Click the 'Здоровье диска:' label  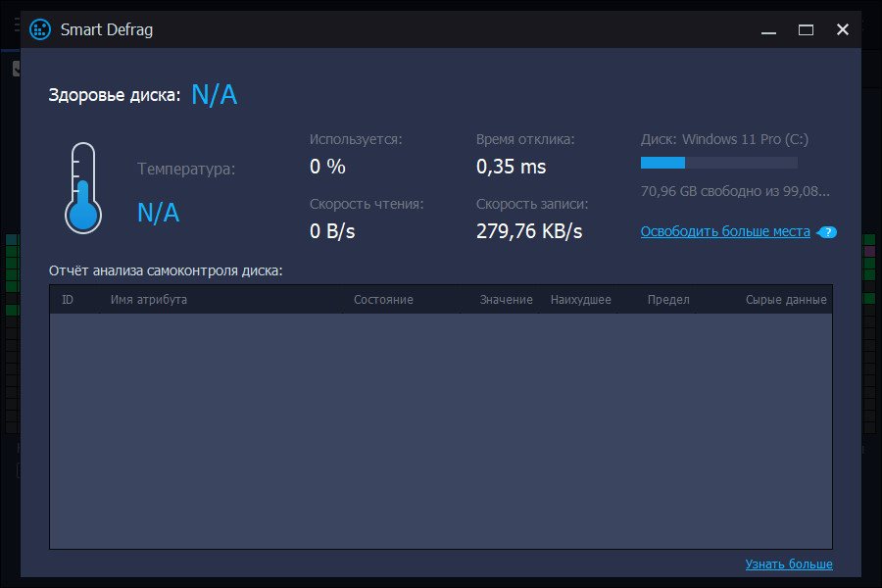(x=115, y=95)
